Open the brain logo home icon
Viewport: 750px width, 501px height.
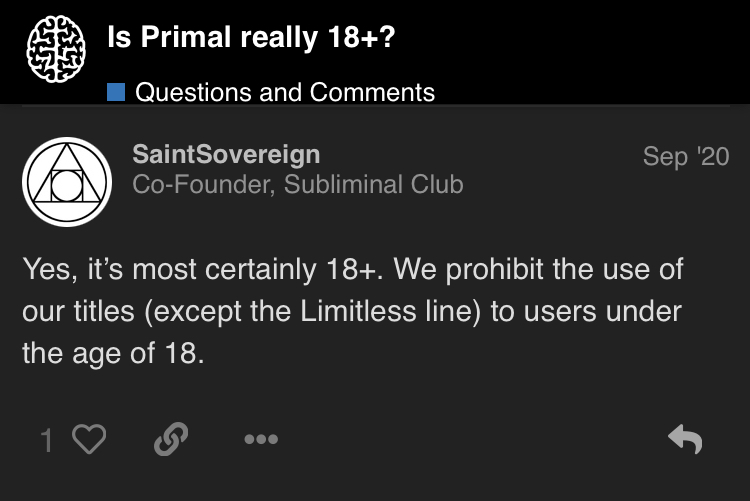(x=56, y=48)
